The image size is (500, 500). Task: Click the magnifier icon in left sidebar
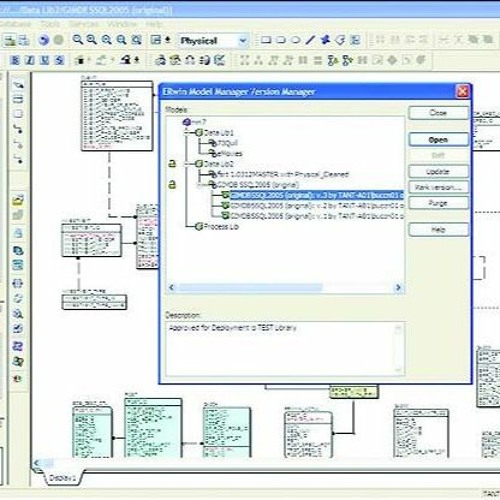(18, 314)
